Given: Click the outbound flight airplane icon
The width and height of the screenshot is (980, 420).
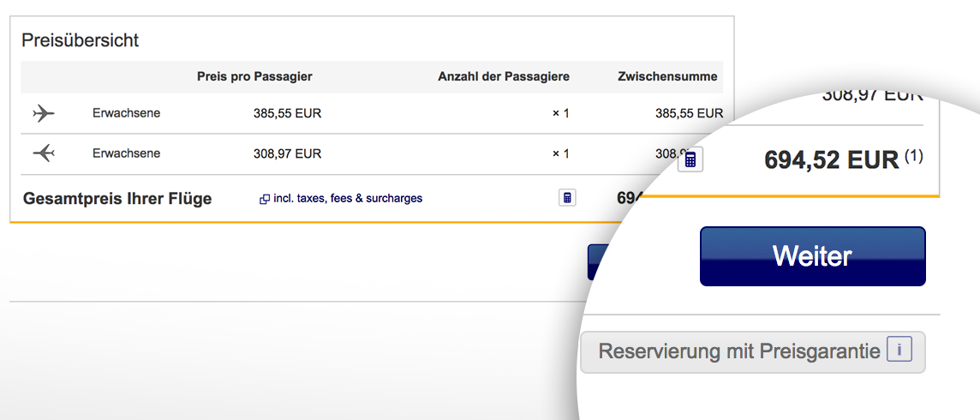Looking at the screenshot, I should pos(43,113).
